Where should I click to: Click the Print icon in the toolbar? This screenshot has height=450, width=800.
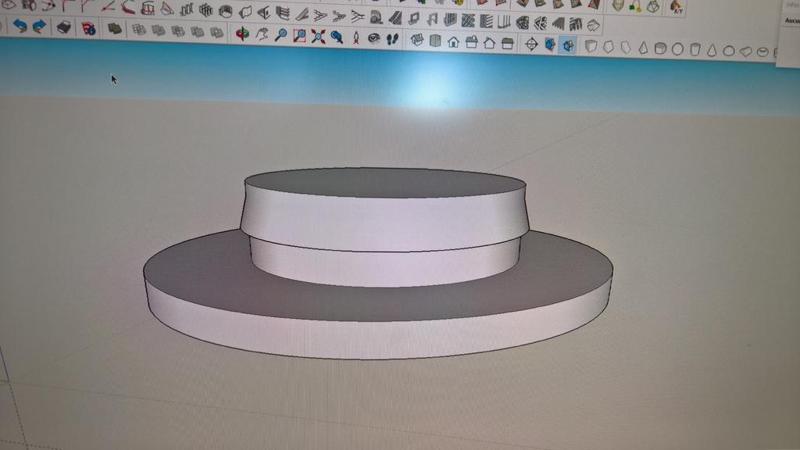[x=63, y=27]
